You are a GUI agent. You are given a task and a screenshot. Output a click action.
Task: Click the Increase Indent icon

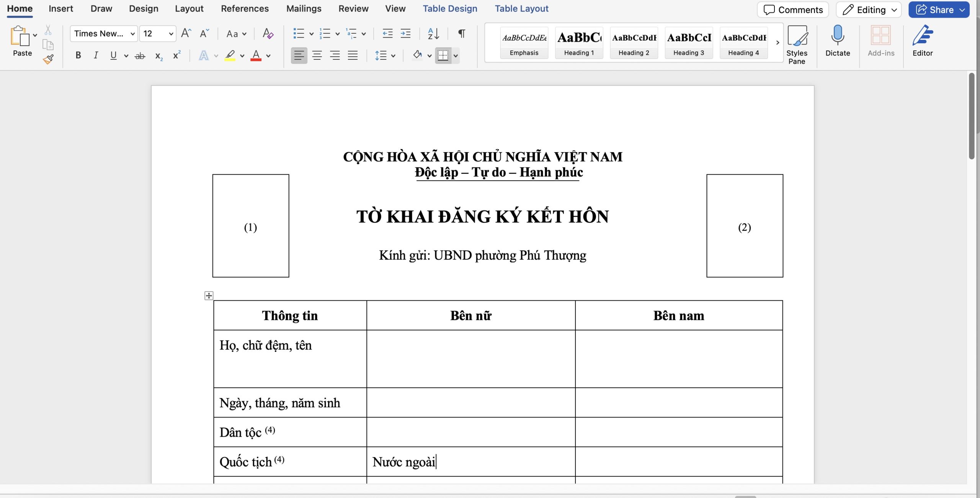[x=405, y=34]
